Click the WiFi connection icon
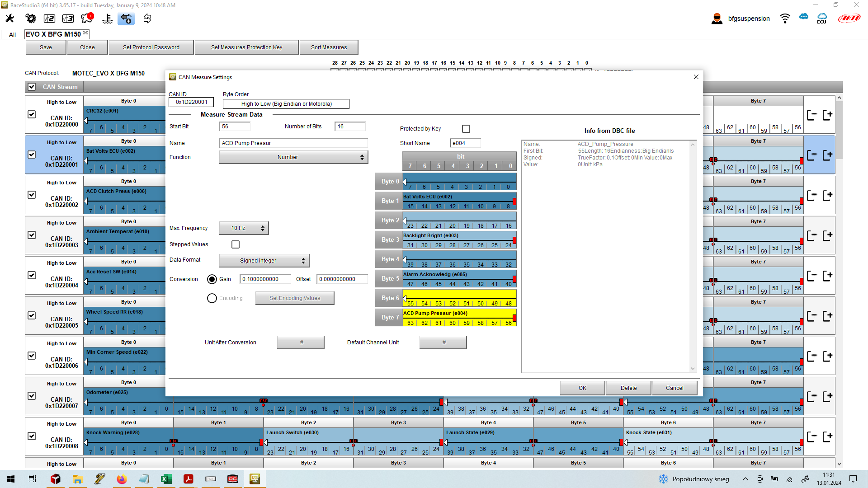Viewport: 868px width, 488px height. (x=785, y=19)
